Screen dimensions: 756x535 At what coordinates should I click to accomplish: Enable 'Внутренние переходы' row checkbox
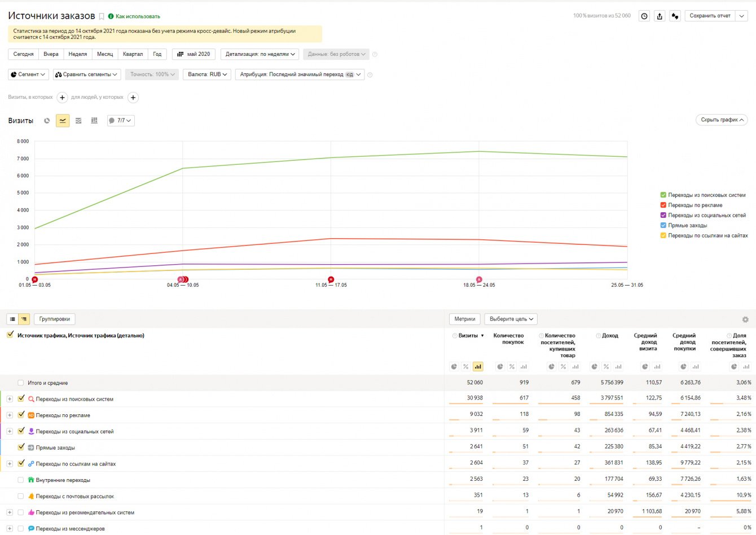click(21, 480)
